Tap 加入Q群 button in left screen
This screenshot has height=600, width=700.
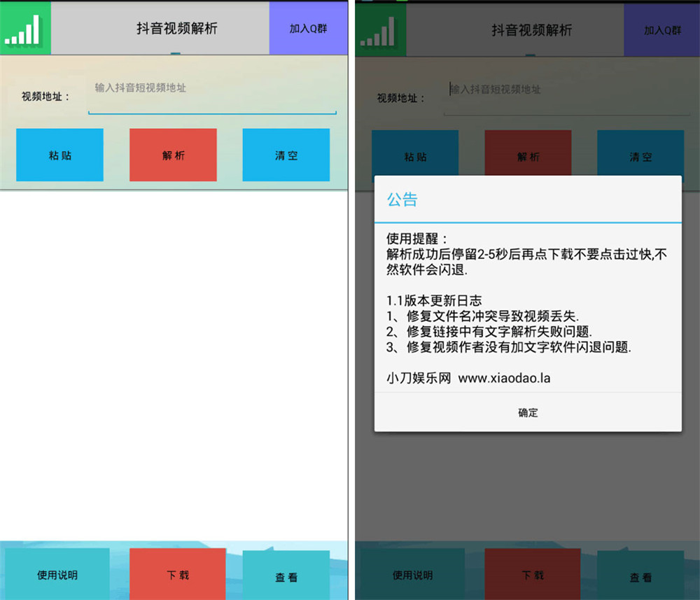309,28
